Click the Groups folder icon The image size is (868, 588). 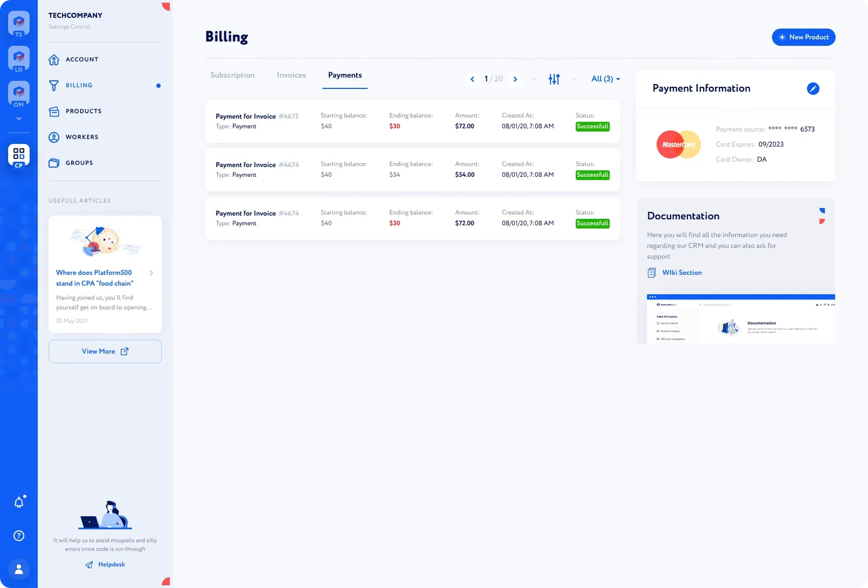pyautogui.click(x=54, y=163)
